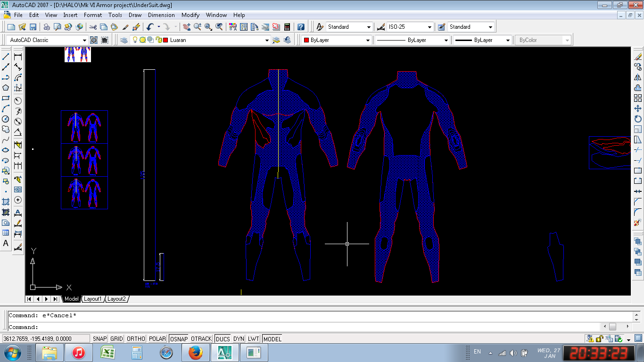
Task: Click the Undo arrow button
Action: pos(150,27)
